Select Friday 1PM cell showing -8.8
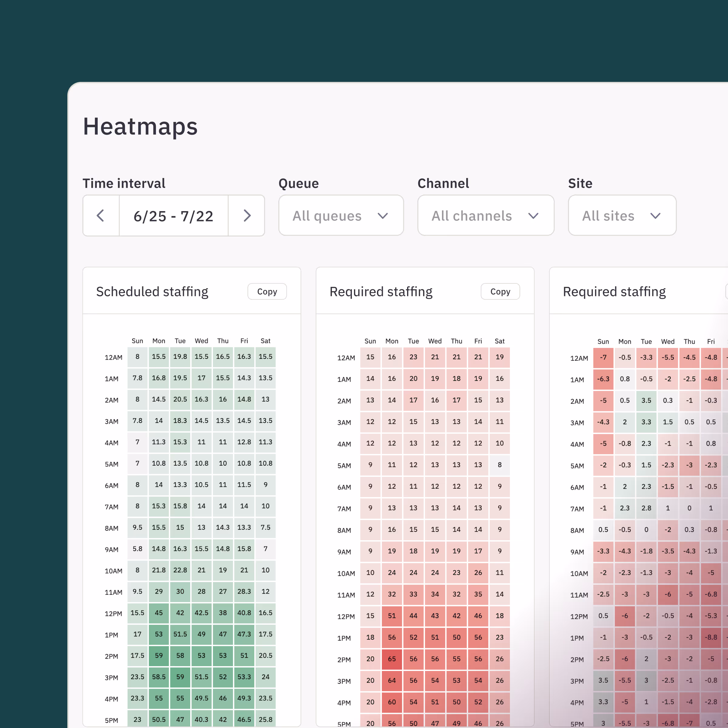The image size is (728, 728). [x=711, y=637]
